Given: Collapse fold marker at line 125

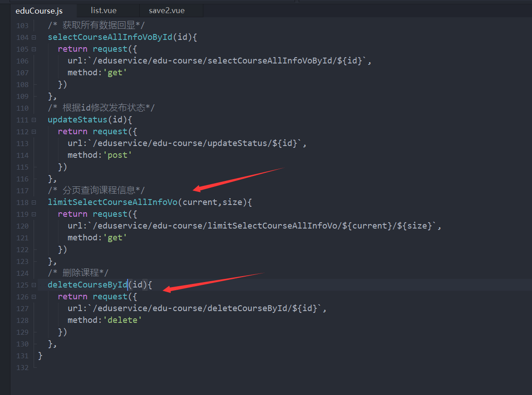Looking at the screenshot, I should [34, 285].
